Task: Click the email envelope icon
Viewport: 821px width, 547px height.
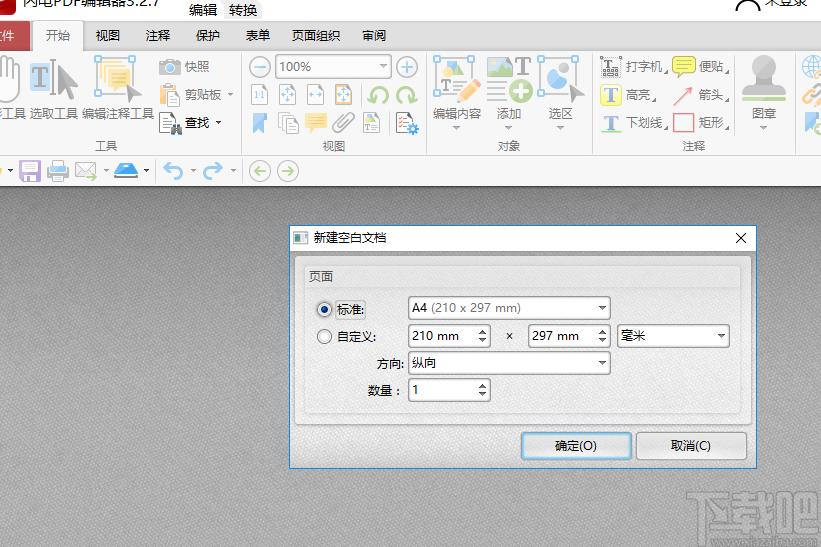Action: point(85,171)
